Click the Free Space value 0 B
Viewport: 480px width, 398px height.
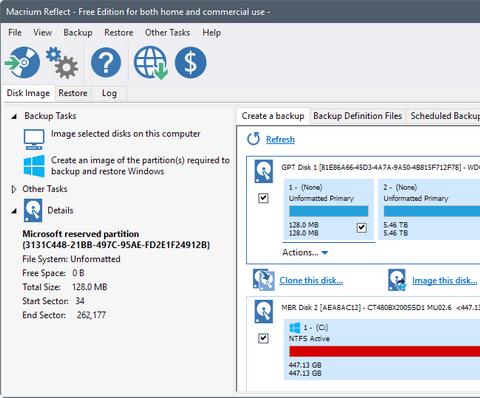click(x=78, y=273)
